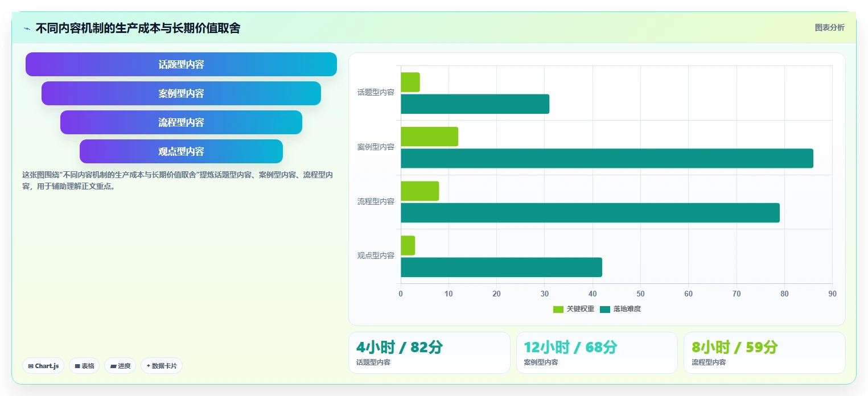The width and height of the screenshot is (868, 396).
Task: Toggle 落地难度 legend entry
Action: coord(620,309)
